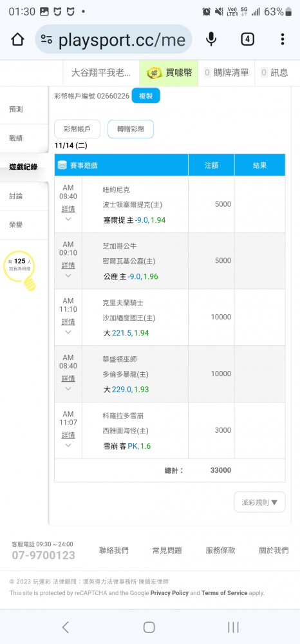The width and height of the screenshot is (300, 644).
Task: Copy account number with 複製 button
Action: 145,96
